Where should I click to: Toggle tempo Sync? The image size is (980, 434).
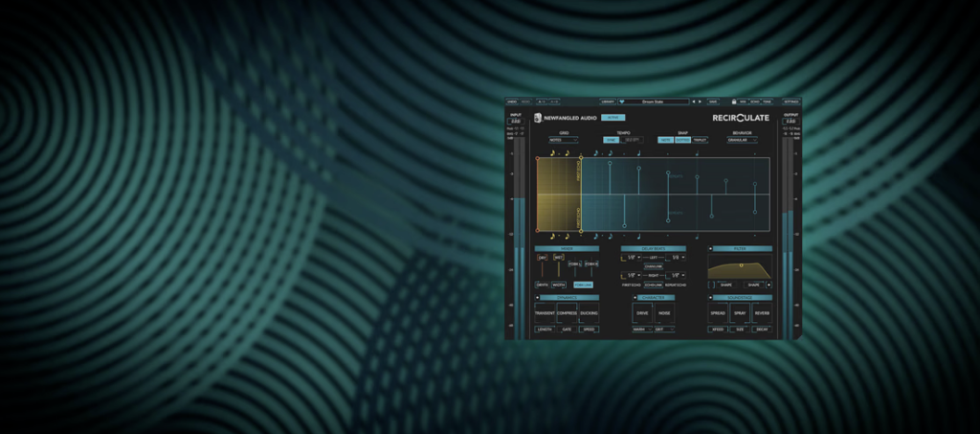pyautogui.click(x=612, y=140)
